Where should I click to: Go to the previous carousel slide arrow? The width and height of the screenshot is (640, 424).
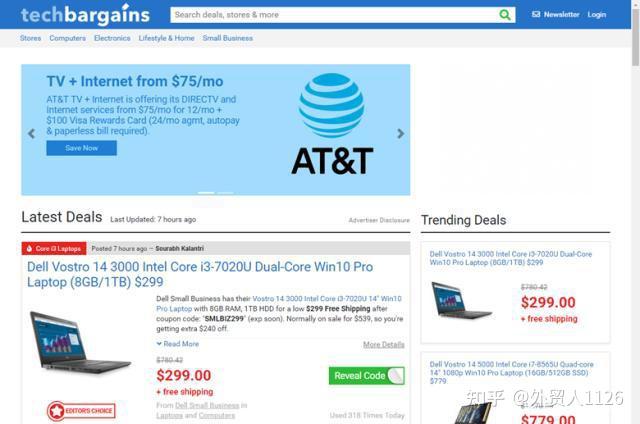tap(31, 133)
